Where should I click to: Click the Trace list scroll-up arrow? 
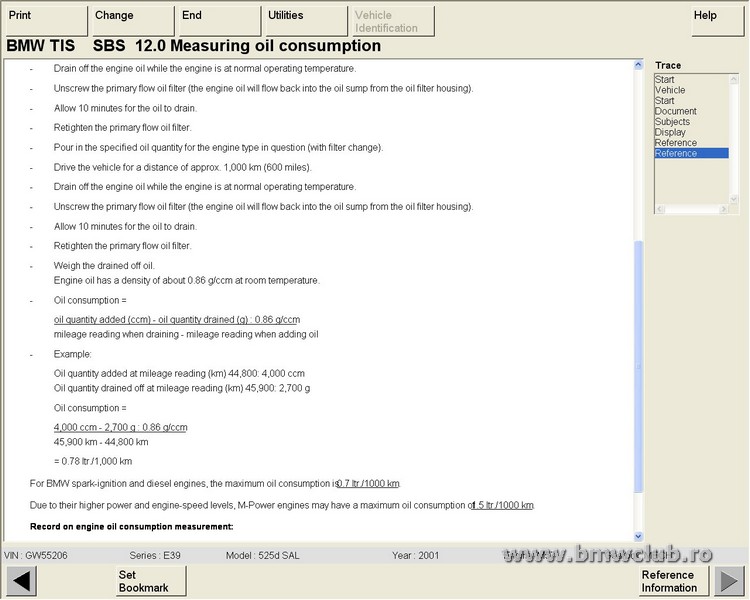[736, 79]
